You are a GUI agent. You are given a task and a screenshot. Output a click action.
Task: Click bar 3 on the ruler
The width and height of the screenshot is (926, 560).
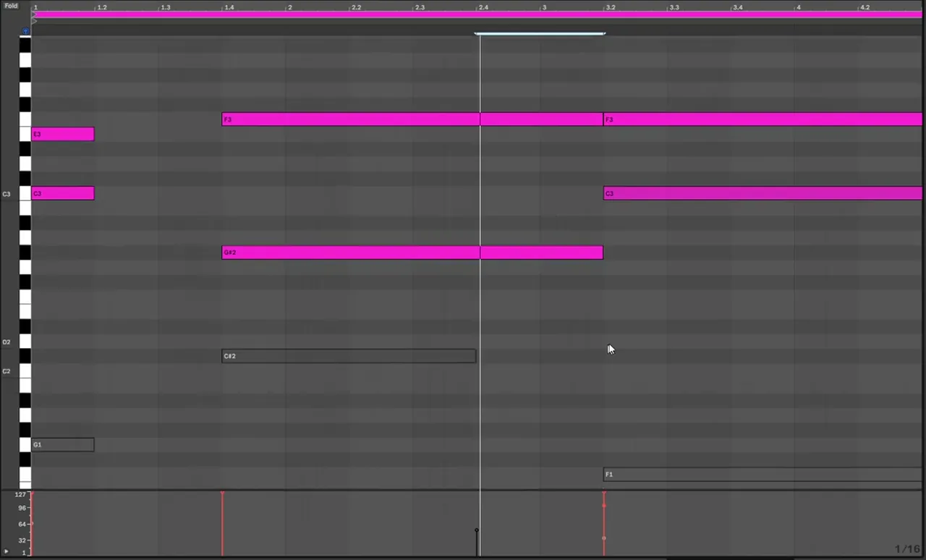(544, 7)
